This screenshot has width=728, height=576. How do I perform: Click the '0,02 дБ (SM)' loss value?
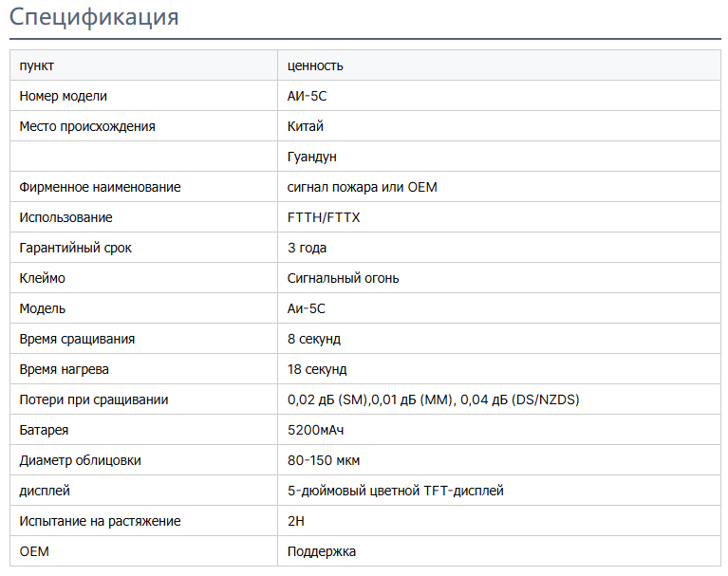pyautogui.click(x=327, y=399)
